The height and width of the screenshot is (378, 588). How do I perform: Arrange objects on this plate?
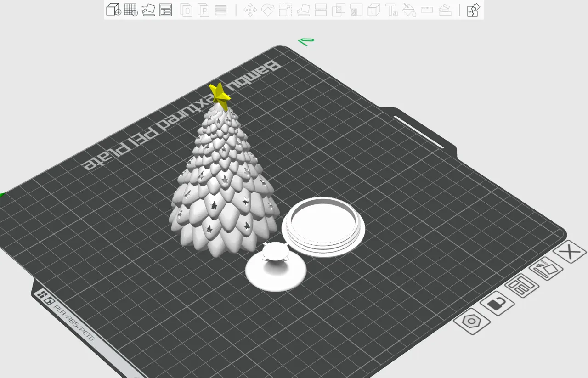tap(522, 286)
